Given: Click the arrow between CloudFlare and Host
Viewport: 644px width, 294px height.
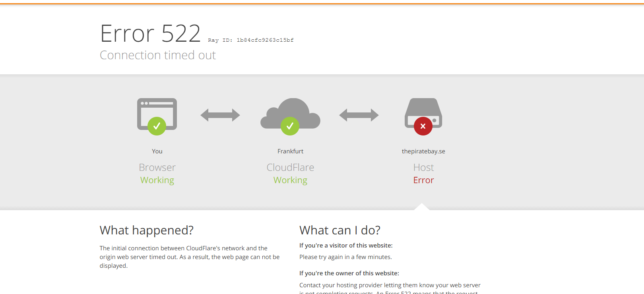Looking at the screenshot, I should click(x=359, y=115).
